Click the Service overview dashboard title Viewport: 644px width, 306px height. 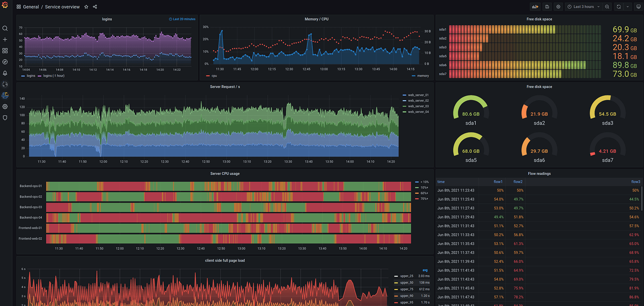point(62,7)
